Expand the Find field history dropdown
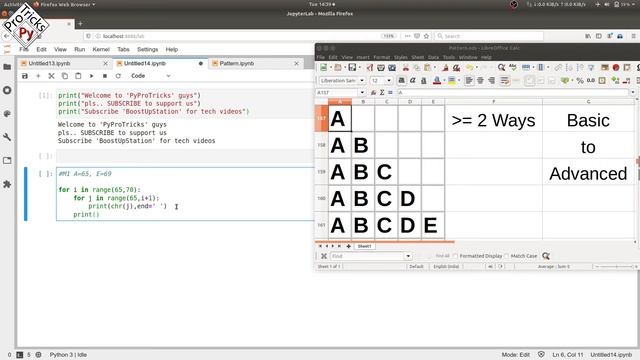Screen dimensions: 640x360 408,256
